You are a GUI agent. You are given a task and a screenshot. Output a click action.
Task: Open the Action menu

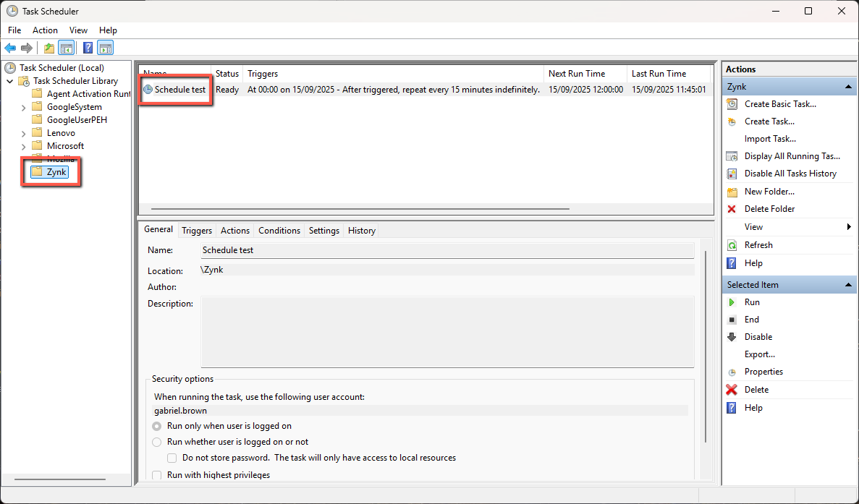(45, 30)
